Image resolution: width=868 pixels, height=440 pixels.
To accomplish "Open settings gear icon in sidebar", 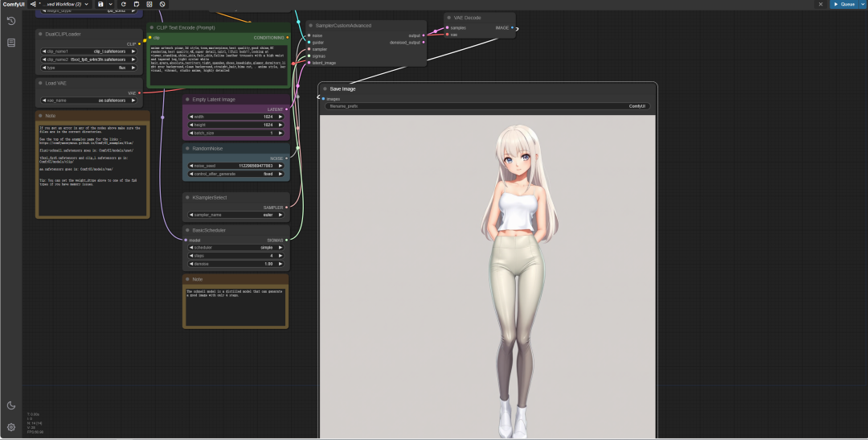I will [11, 427].
